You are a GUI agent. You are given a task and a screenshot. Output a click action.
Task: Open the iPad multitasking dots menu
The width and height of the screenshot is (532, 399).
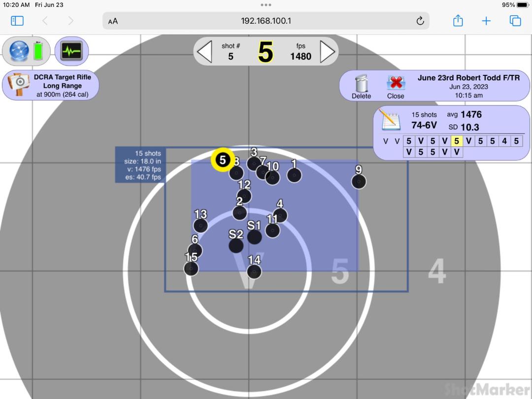point(266,5)
